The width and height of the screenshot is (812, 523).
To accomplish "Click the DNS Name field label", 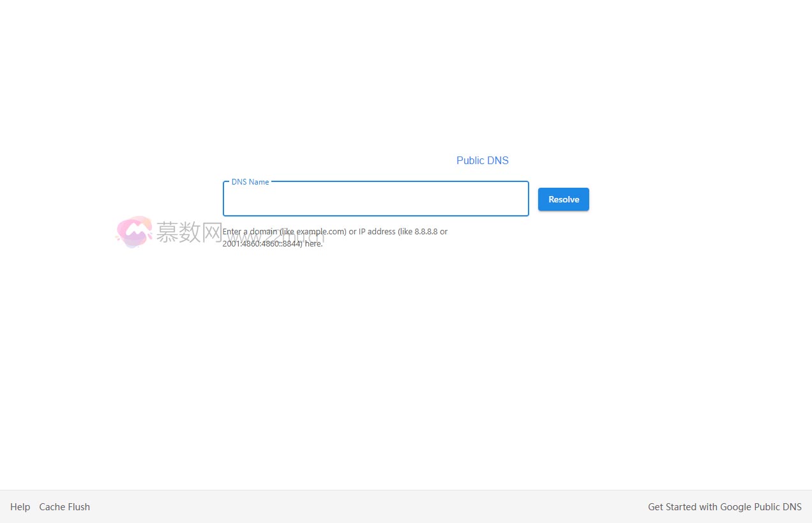I will click(250, 182).
